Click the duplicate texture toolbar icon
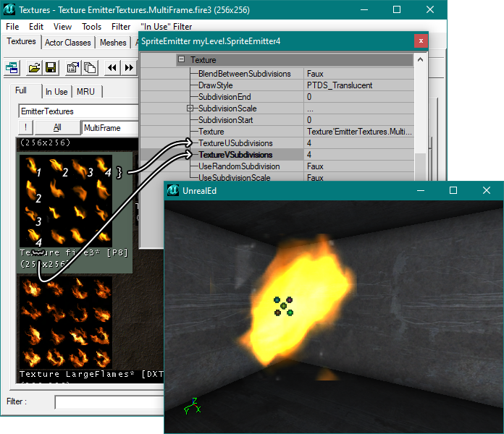Image resolution: width=504 pixels, height=434 pixels. pos(90,68)
